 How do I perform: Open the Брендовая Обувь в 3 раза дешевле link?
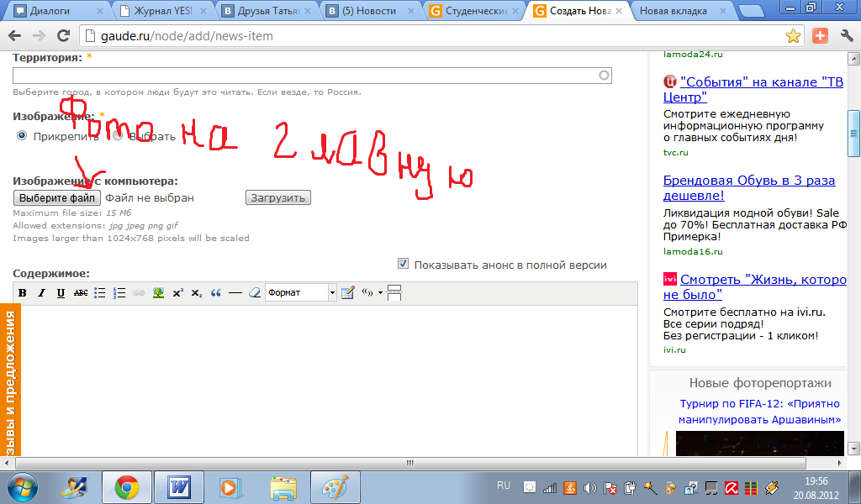tap(749, 187)
